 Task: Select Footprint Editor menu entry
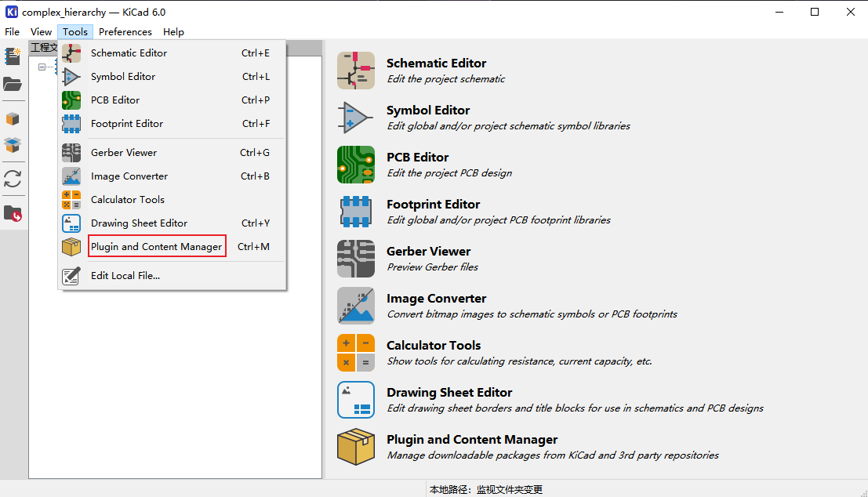click(x=127, y=124)
